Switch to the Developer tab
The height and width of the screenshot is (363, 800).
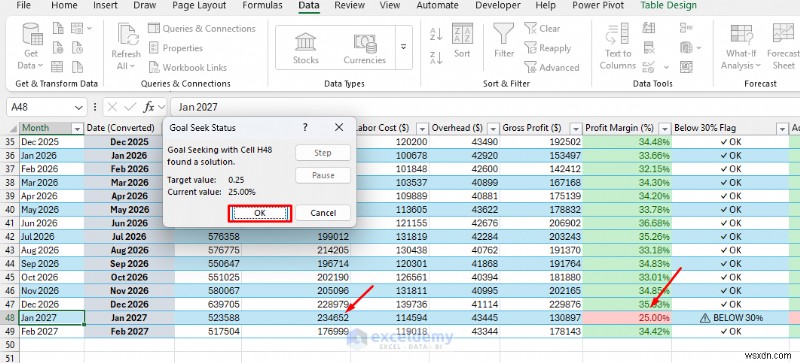tap(497, 6)
